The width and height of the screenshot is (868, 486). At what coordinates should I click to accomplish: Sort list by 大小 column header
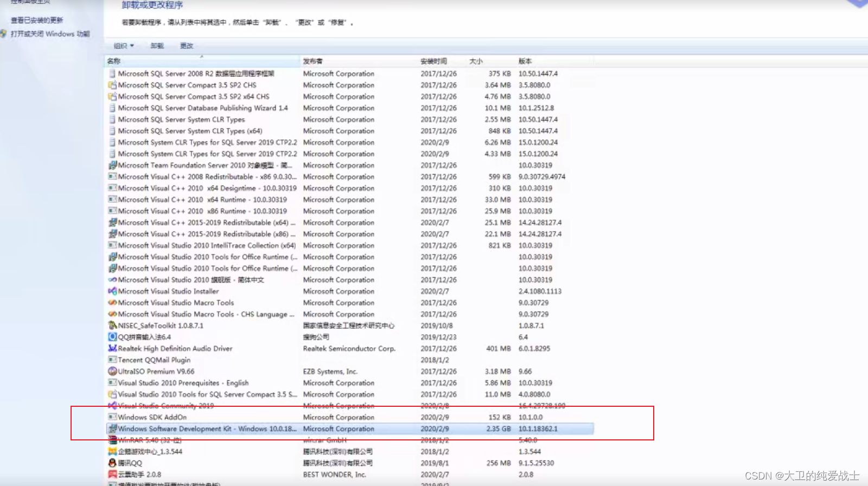point(491,61)
